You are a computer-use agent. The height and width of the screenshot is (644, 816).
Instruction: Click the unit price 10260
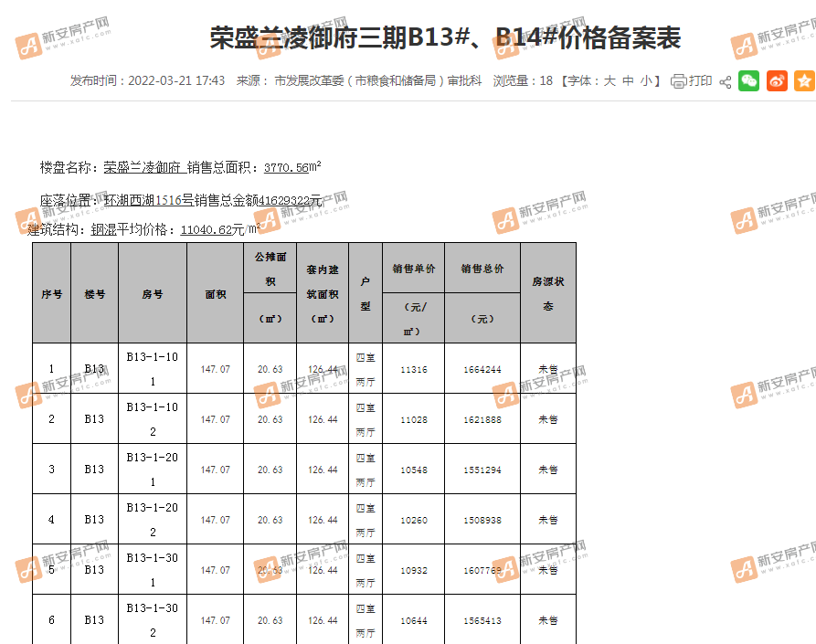click(x=414, y=520)
